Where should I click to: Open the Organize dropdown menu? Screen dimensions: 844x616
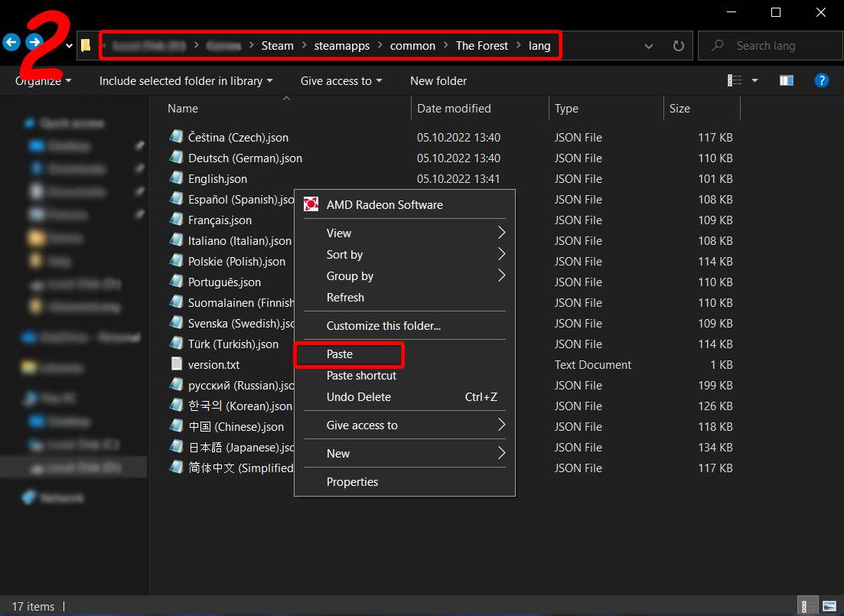coord(44,81)
